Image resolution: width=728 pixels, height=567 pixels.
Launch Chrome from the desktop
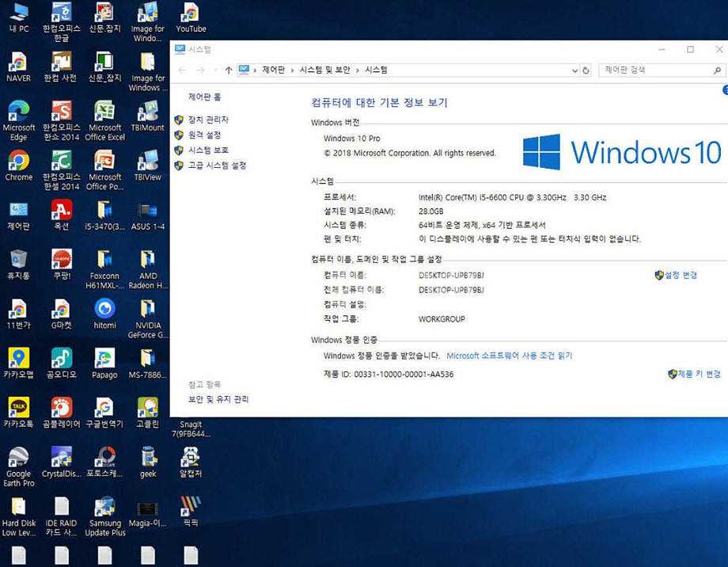pos(18,166)
